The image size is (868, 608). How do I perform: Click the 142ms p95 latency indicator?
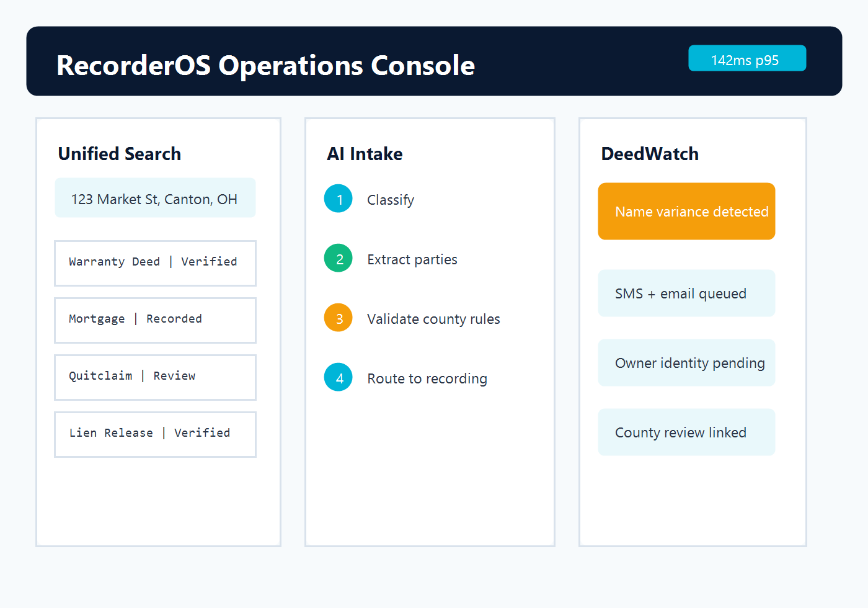[x=746, y=58]
